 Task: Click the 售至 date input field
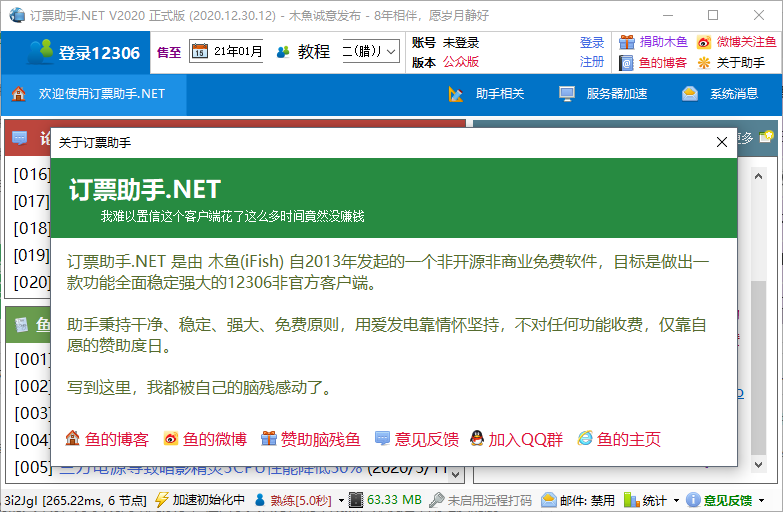point(234,52)
